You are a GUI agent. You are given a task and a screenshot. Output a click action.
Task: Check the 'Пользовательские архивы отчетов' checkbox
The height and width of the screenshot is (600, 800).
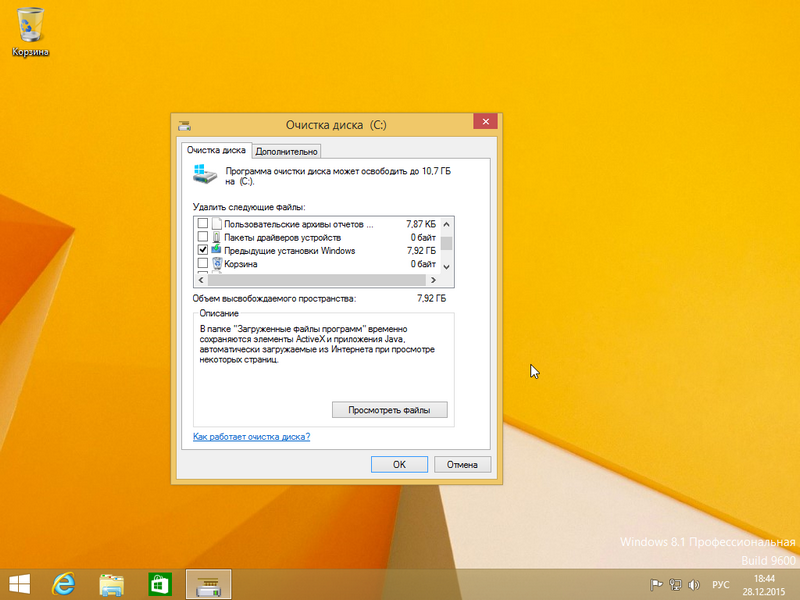[203, 224]
